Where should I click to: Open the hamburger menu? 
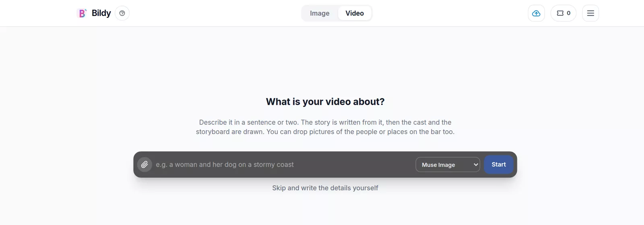click(x=590, y=13)
